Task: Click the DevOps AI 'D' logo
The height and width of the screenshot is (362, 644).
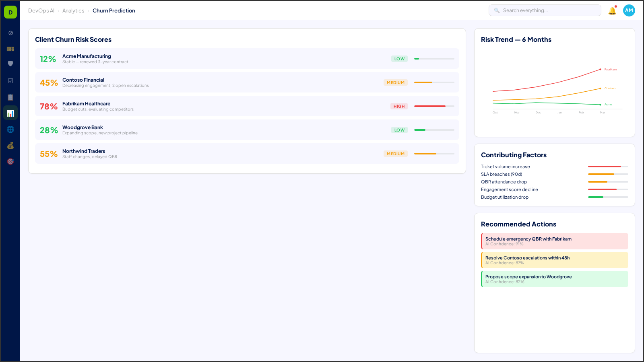Action: (x=10, y=12)
